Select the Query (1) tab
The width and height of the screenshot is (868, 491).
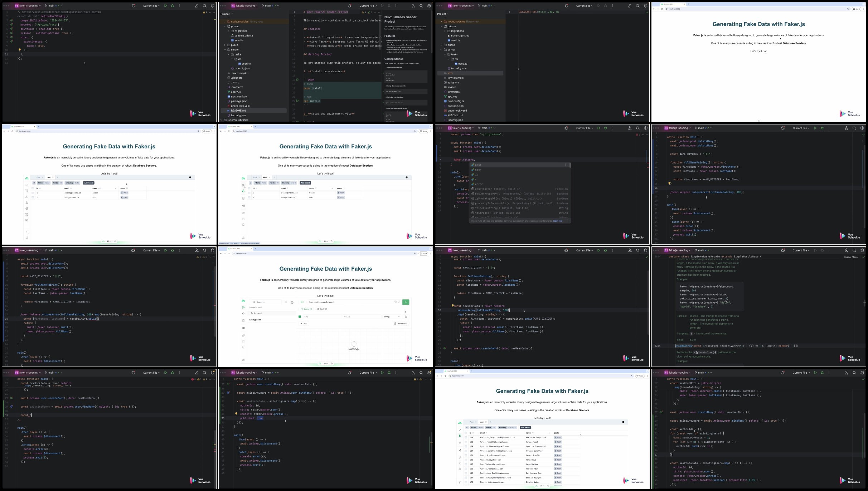coord(306,309)
